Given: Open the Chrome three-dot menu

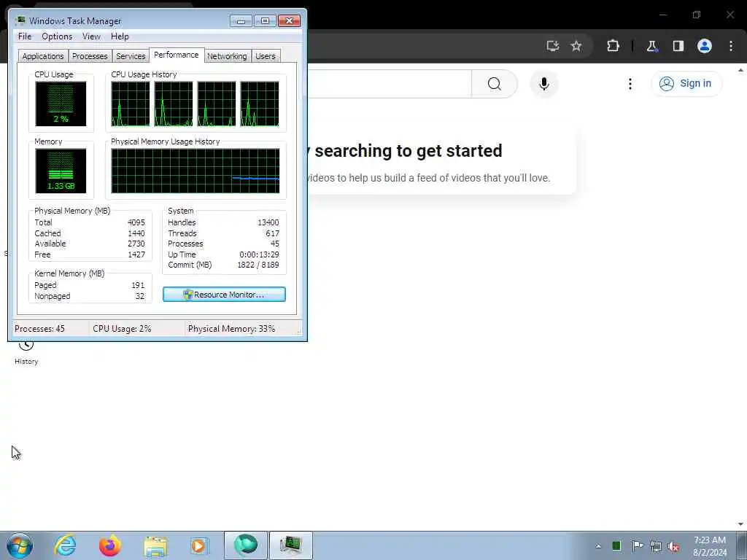Looking at the screenshot, I should click(x=731, y=46).
